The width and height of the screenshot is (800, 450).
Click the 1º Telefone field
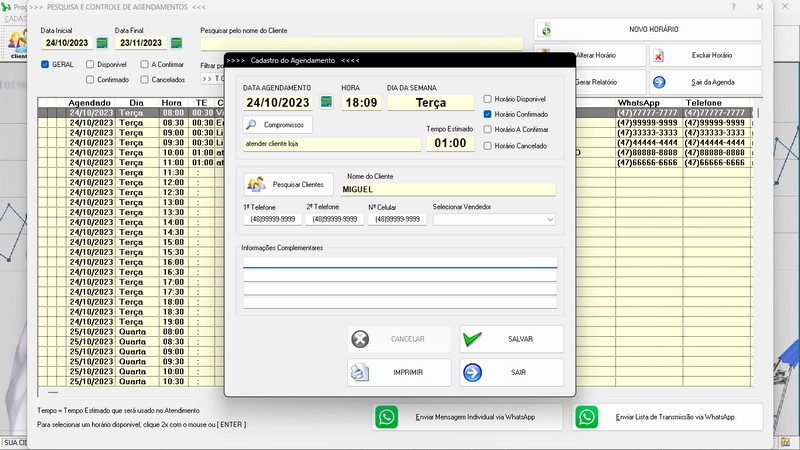(x=272, y=219)
